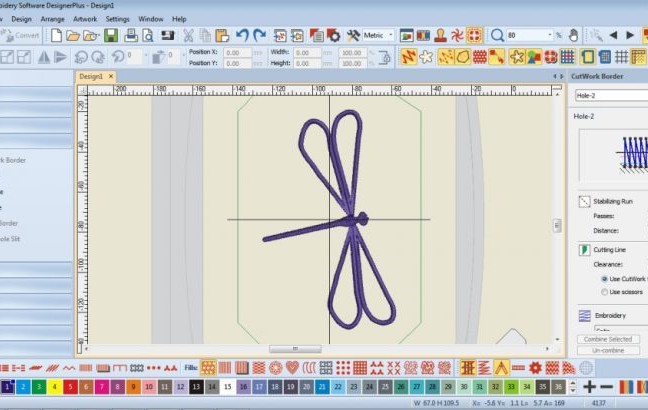Click the Convert button
This screenshot has height=410, width=648.
[x=20, y=36]
